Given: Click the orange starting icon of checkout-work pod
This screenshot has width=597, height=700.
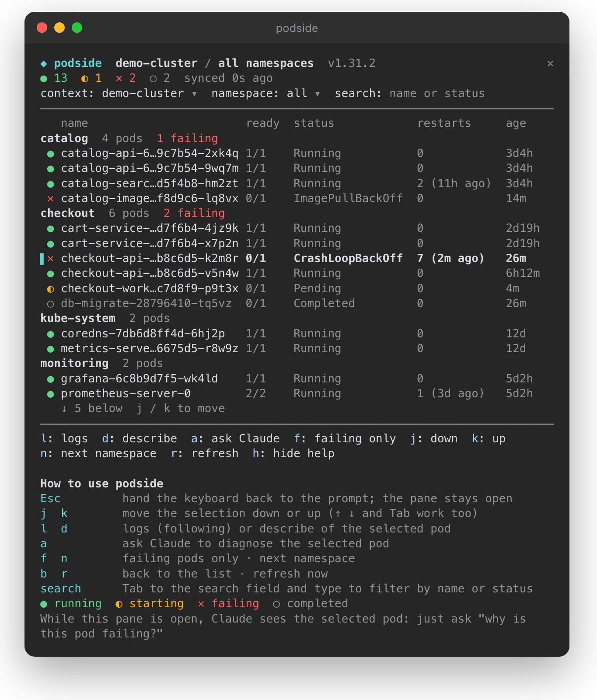Looking at the screenshot, I should click(x=51, y=289).
